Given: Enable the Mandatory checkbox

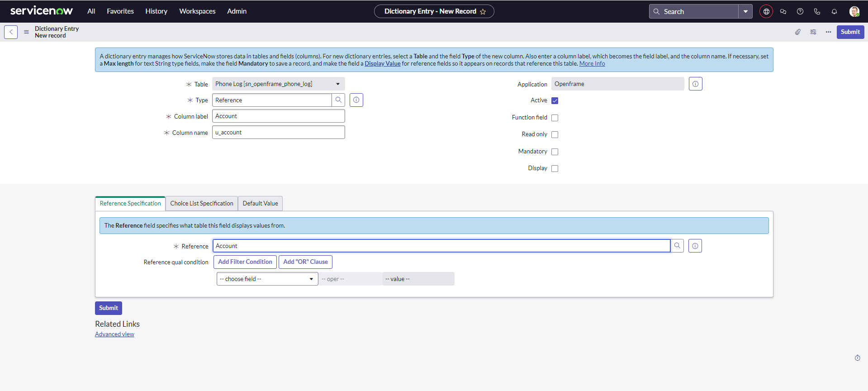Looking at the screenshot, I should [x=555, y=152].
